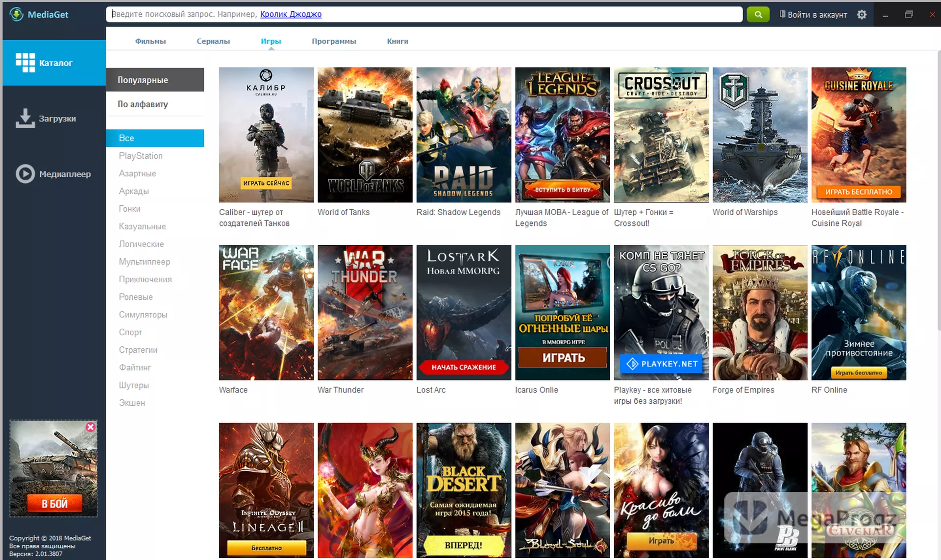Open the Lost Ark cover
941x560 pixels.
(x=464, y=313)
